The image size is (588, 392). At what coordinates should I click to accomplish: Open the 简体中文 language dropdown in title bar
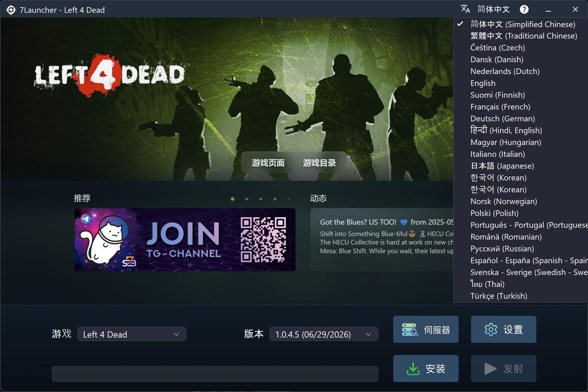click(x=493, y=9)
